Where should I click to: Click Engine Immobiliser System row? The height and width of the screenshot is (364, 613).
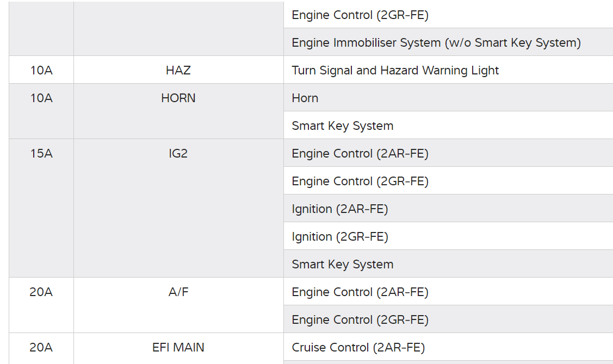(x=436, y=42)
